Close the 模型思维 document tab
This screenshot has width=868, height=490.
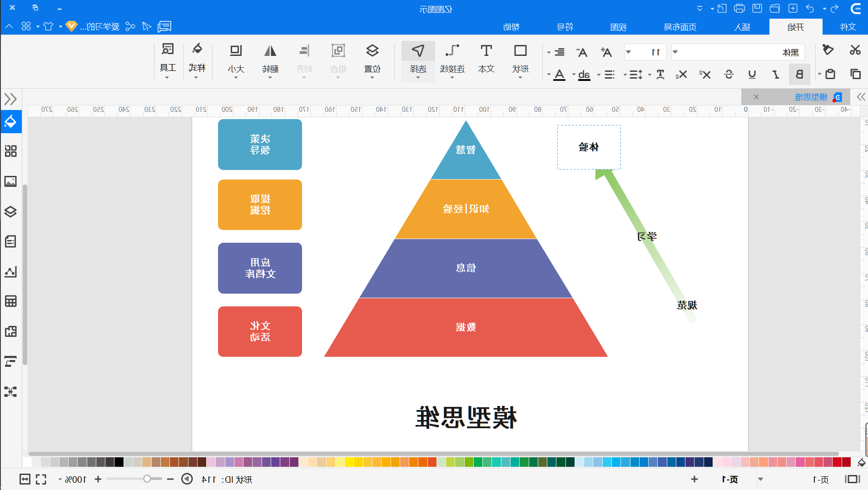click(756, 97)
